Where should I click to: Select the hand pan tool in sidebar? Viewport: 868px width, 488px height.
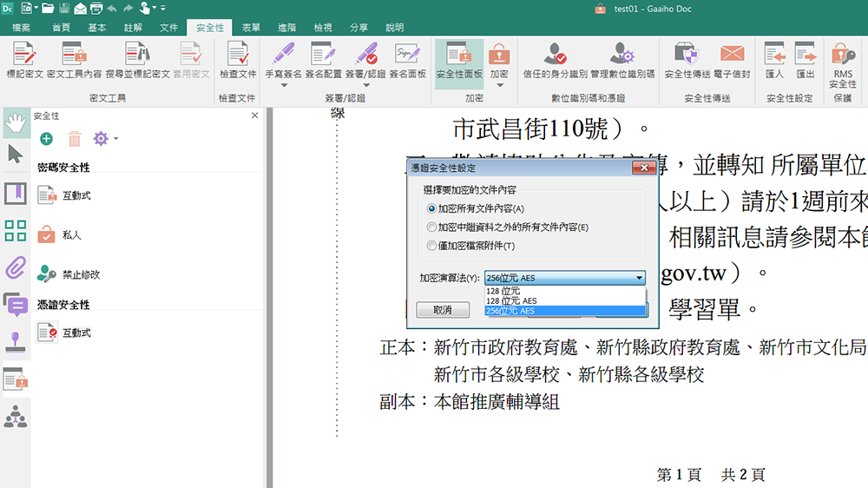(15, 123)
